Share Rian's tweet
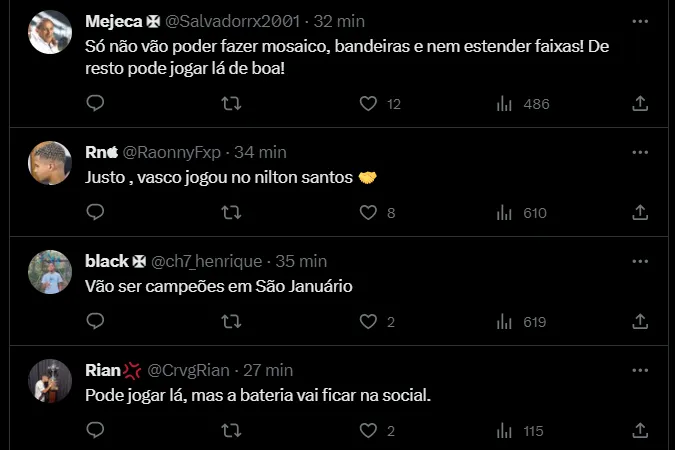Viewport: 675px width, 450px height. click(x=640, y=431)
